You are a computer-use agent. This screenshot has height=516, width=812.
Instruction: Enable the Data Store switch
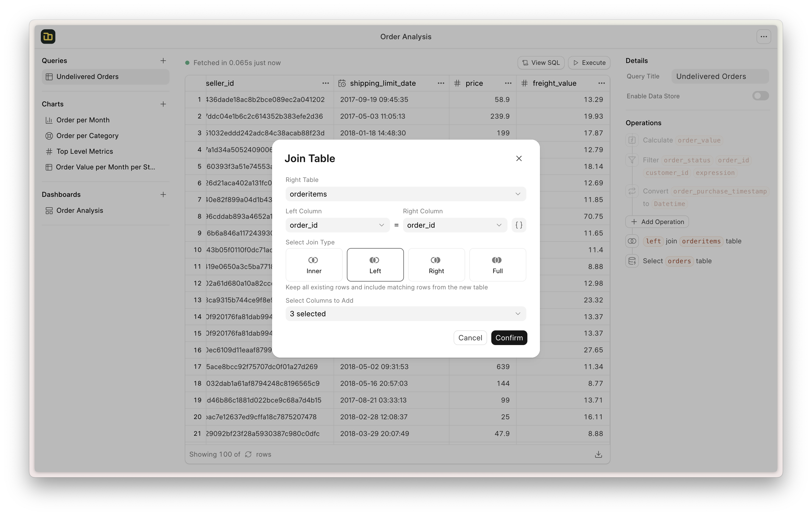(760, 96)
